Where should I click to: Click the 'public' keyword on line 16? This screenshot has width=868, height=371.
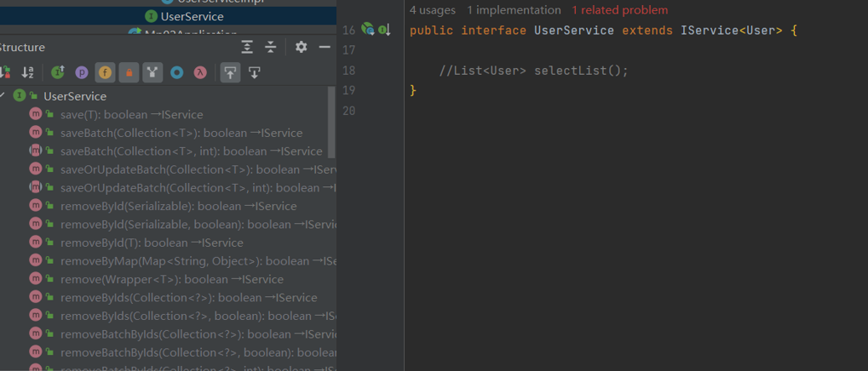coord(431,31)
